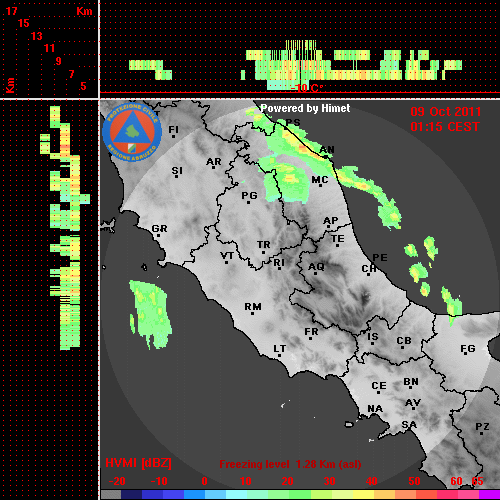Click the FR city marker on the map

311,333
